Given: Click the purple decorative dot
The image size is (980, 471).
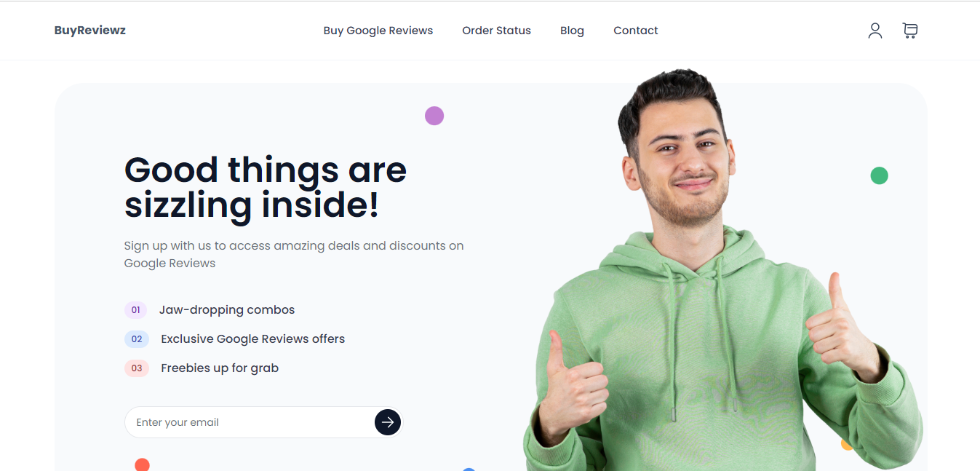Looking at the screenshot, I should point(434,116).
